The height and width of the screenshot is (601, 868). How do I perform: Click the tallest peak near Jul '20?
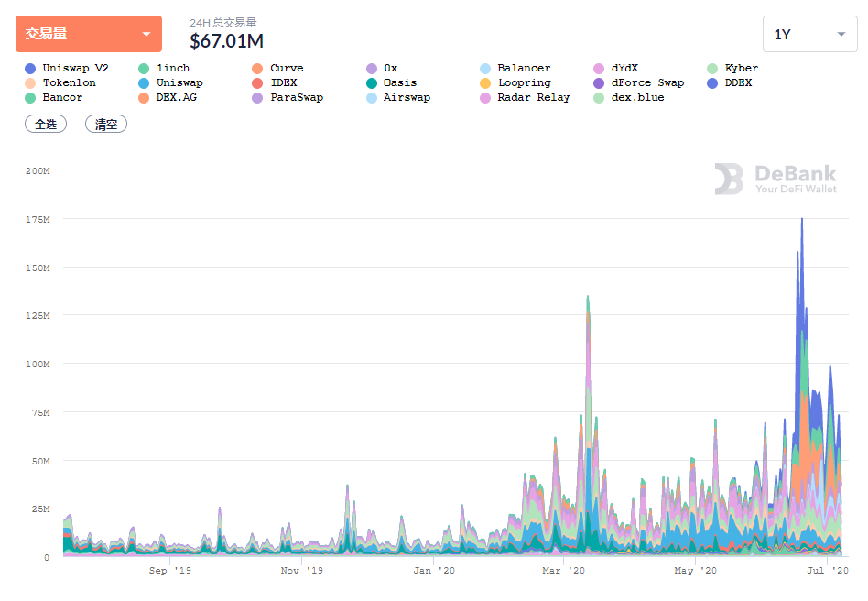click(801, 220)
